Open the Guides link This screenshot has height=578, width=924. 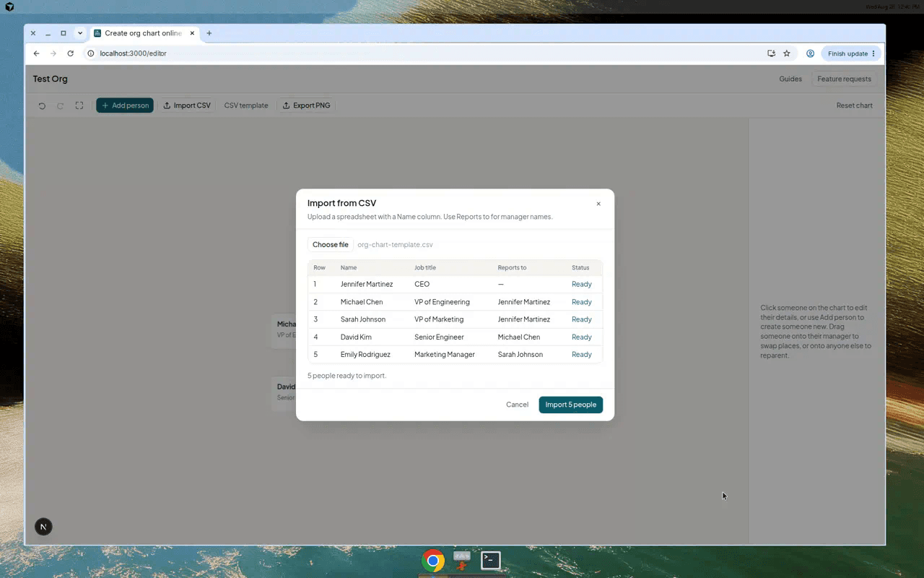click(x=790, y=79)
